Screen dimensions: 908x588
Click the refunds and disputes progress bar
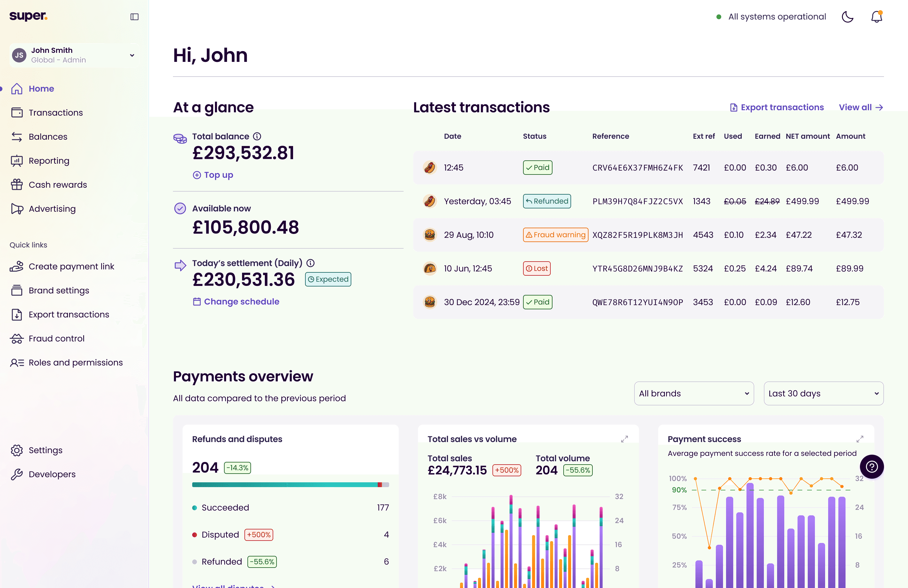coord(290,485)
